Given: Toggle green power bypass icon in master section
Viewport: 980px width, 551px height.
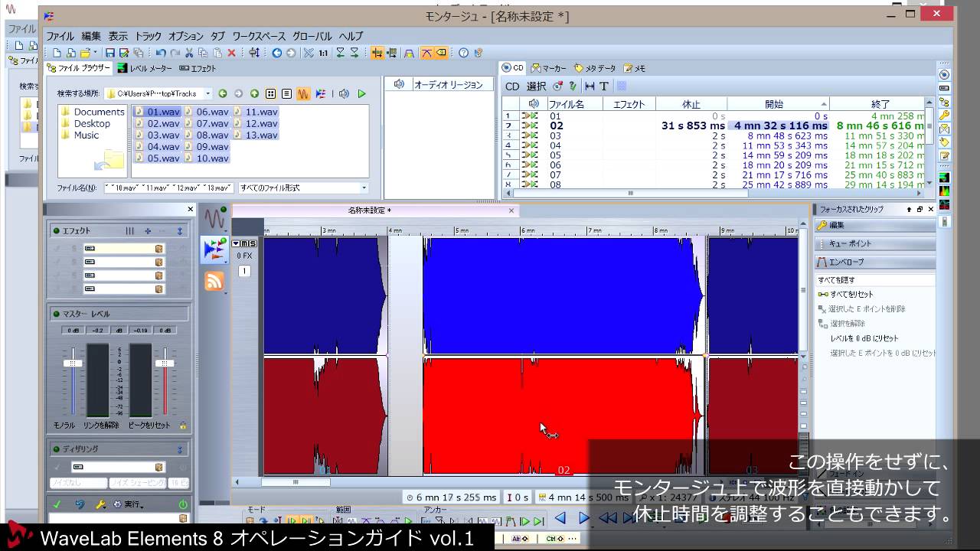Looking at the screenshot, I should 183,504.
